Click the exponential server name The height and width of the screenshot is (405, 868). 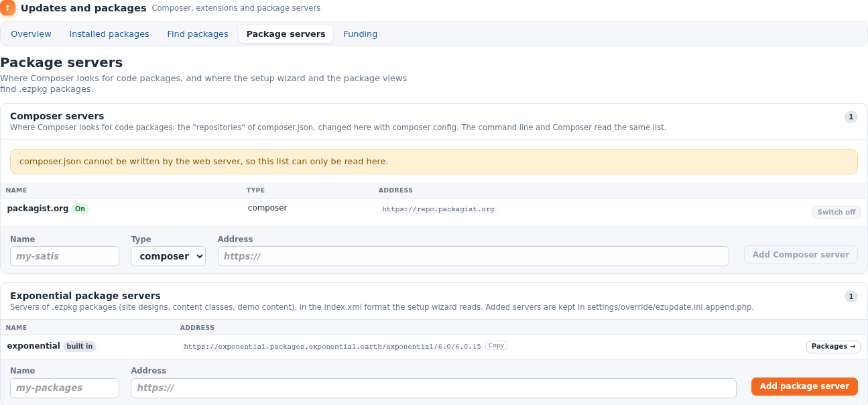coord(34,346)
